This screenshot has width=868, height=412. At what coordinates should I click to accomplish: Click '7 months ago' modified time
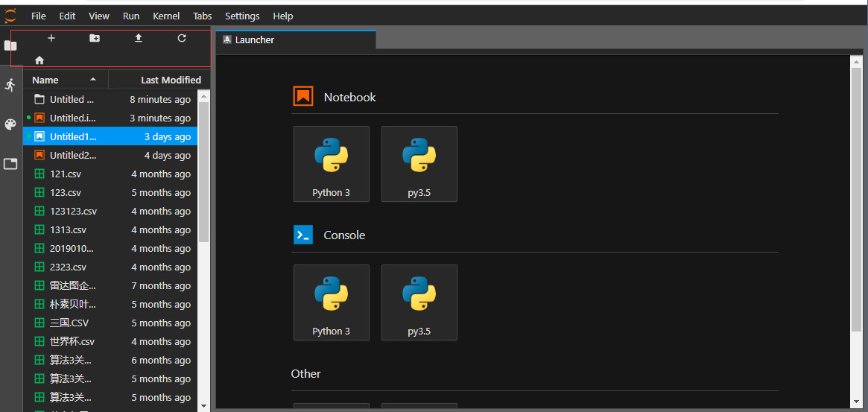pos(161,286)
